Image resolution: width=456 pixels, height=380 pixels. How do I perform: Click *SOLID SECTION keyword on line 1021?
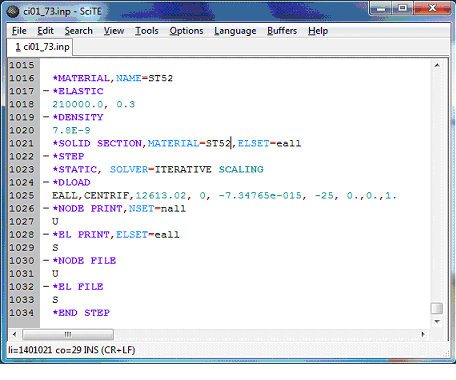(97, 143)
